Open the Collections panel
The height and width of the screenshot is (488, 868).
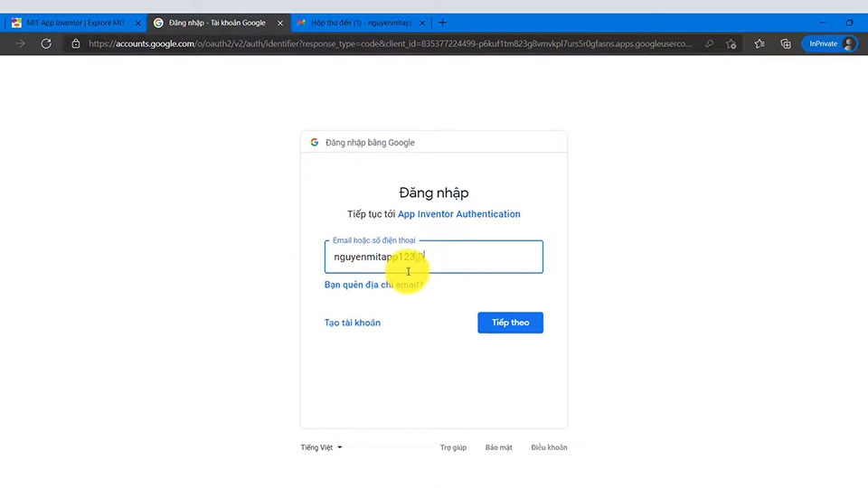point(786,43)
